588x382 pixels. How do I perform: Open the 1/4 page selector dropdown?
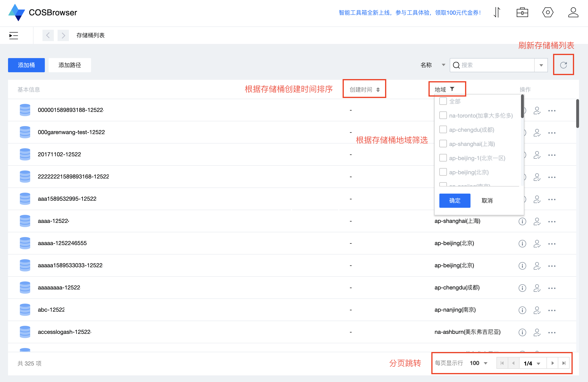[x=532, y=363]
